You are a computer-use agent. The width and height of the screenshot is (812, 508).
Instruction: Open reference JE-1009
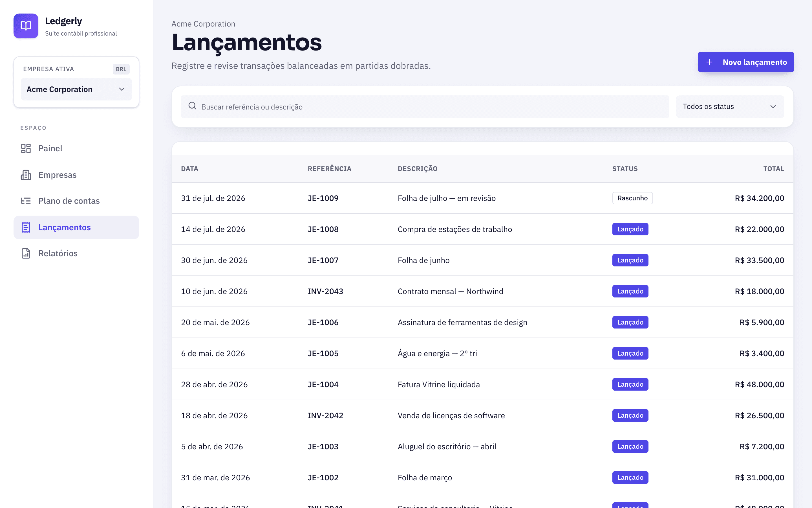323,198
